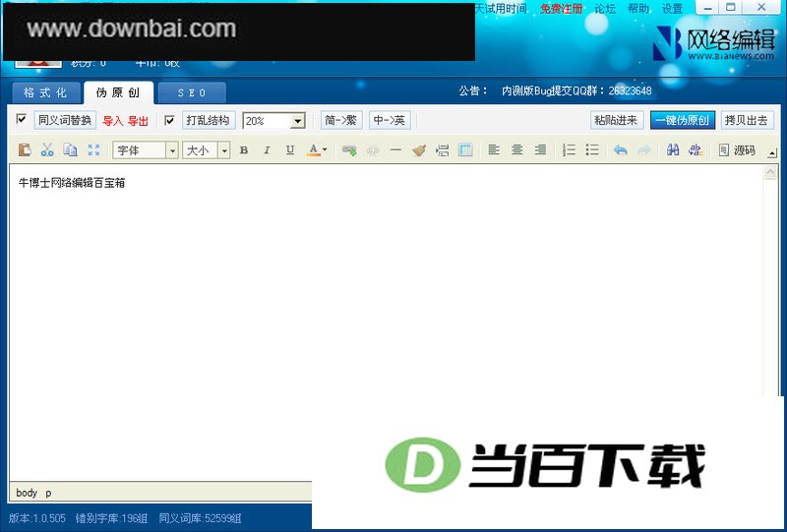787x532 pixels.
Task: Open the 论坛 menu item
Action: click(x=605, y=9)
